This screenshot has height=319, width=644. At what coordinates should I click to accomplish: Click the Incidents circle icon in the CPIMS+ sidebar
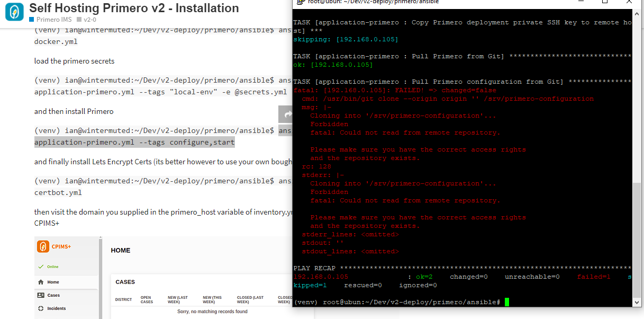point(41,308)
